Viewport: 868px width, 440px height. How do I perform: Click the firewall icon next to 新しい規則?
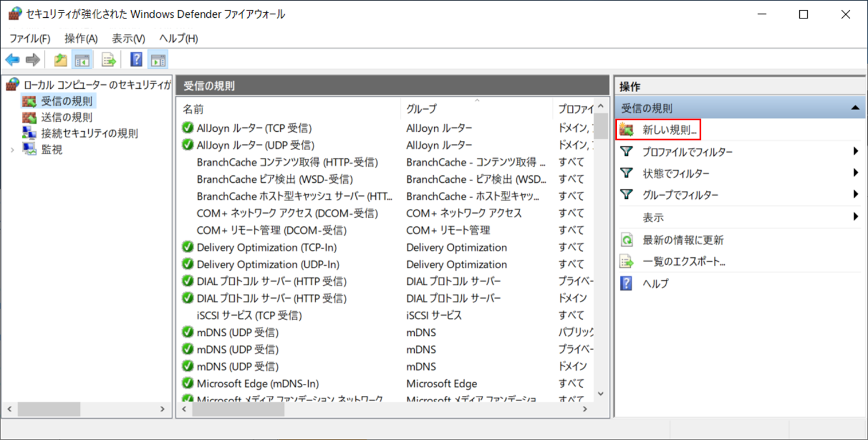[x=627, y=130]
